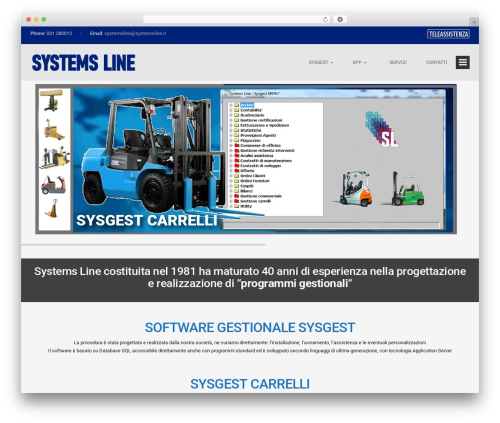The height and width of the screenshot is (423, 500).
Task: Click the browser download icon beside reload
Action: (340, 19)
